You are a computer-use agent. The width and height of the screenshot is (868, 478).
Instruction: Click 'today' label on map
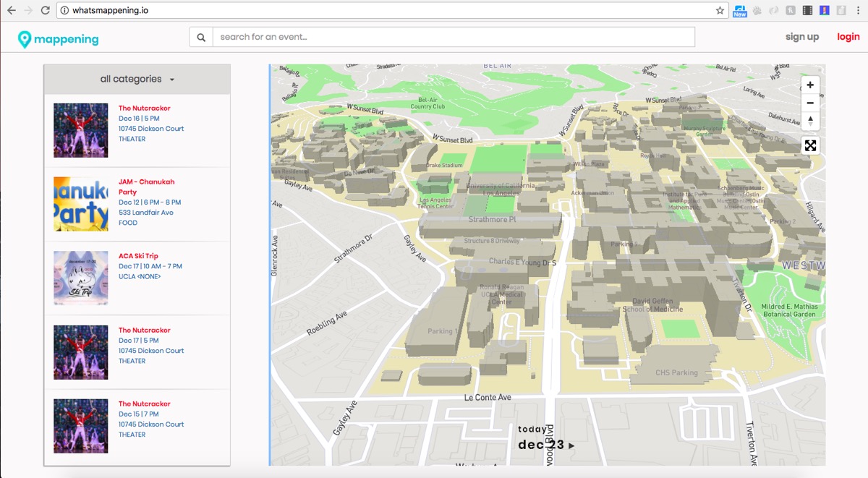pyautogui.click(x=533, y=430)
